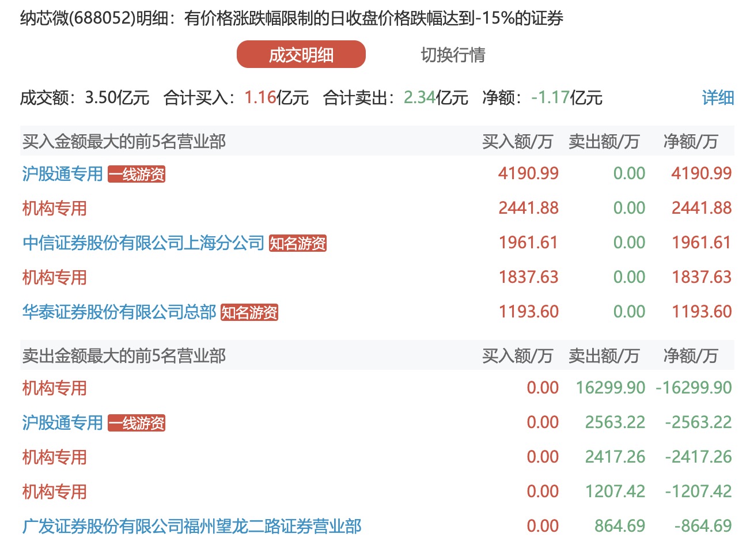Click 净额/万 header in the buy table
This screenshot has height=560, width=750.
690,141
